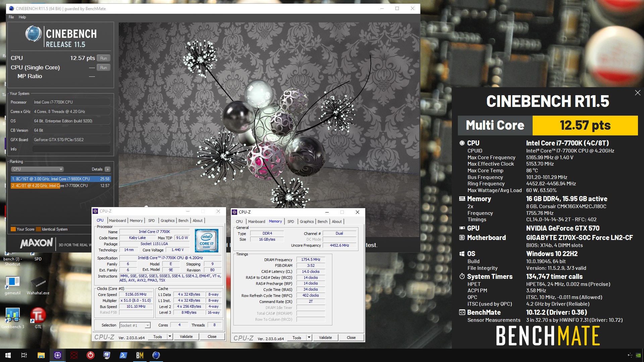Click the Intel Core i7 logo in CPU-Z
The width and height of the screenshot is (644, 362).
(x=207, y=241)
